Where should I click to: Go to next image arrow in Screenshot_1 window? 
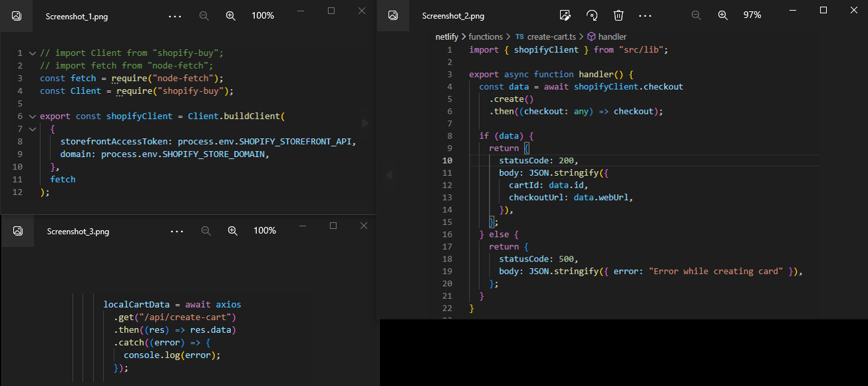click(364, 123)
